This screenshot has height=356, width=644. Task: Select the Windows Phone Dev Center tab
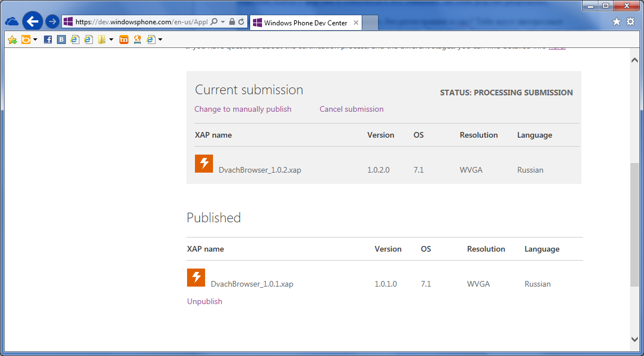(305, 23)
